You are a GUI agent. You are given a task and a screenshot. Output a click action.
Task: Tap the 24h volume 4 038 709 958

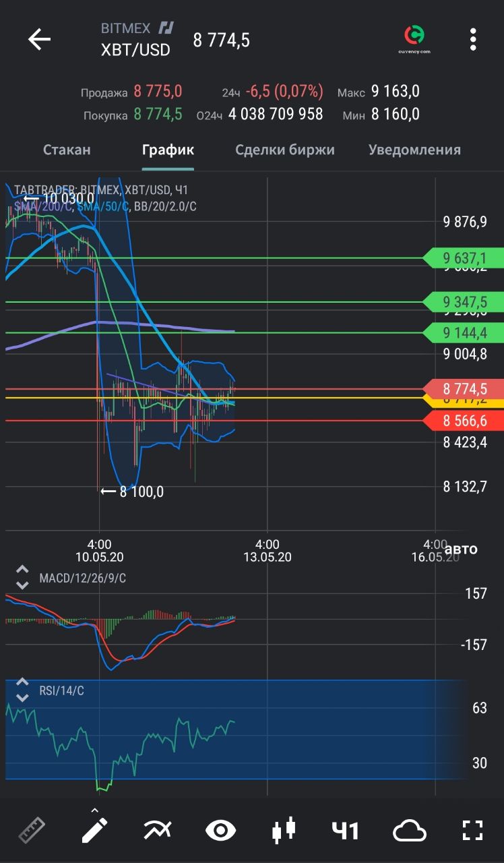(x=276, y=114)
